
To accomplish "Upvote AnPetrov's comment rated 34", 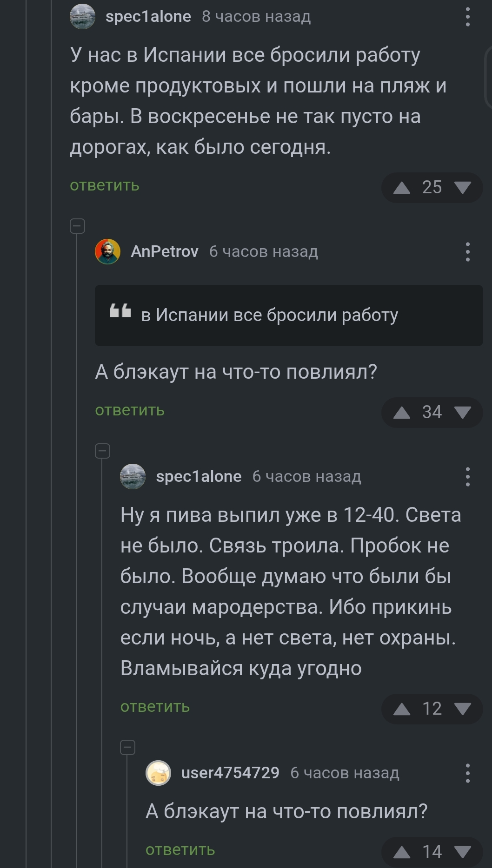I will (x=402, y=413).
